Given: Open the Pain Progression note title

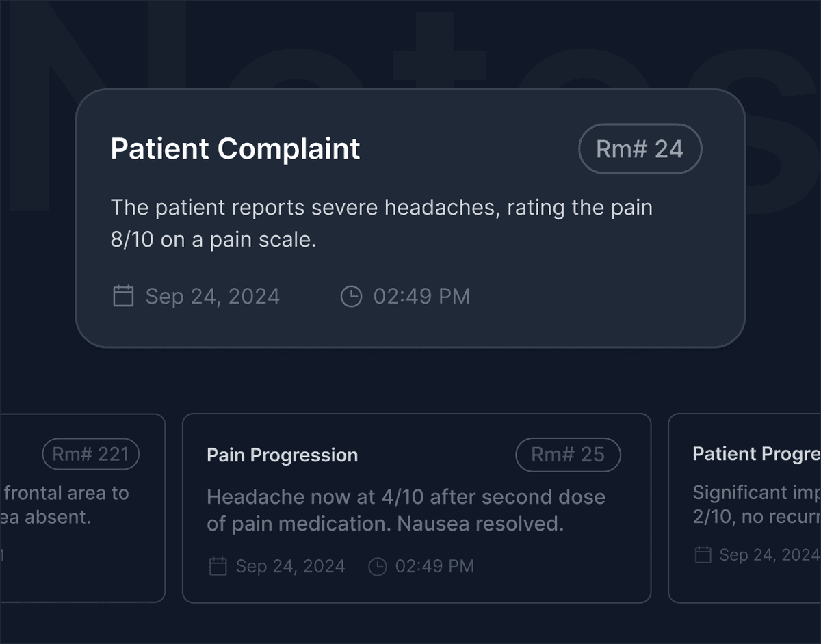Looking at the screenshot, I should (282, 455).
